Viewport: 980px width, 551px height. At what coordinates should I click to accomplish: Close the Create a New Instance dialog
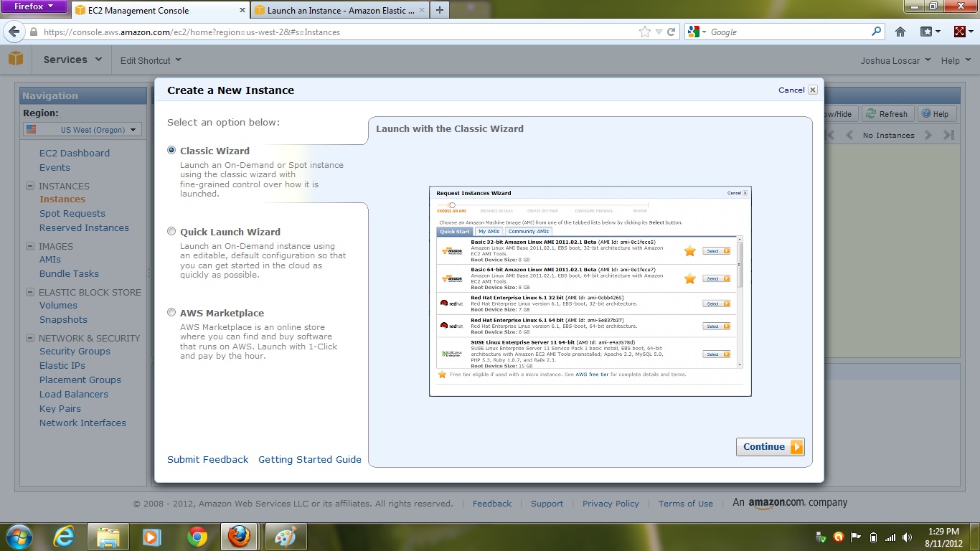pos(813,90)
